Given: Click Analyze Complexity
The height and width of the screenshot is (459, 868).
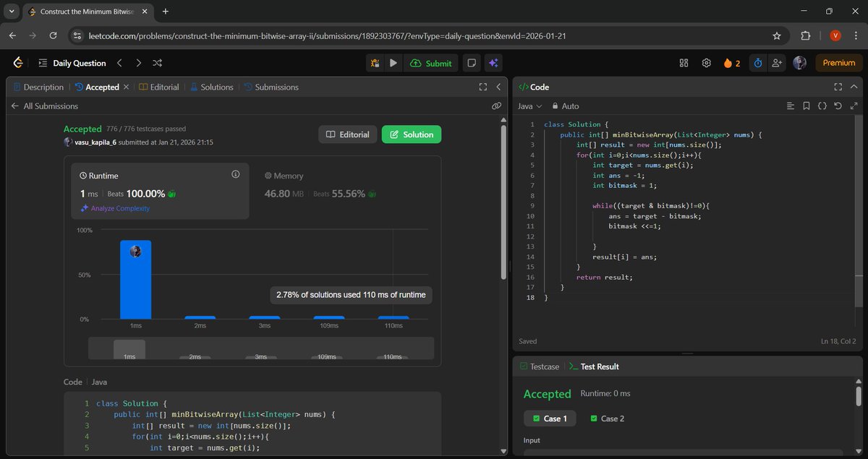Looking at the screenshot, I should point(115,208).
